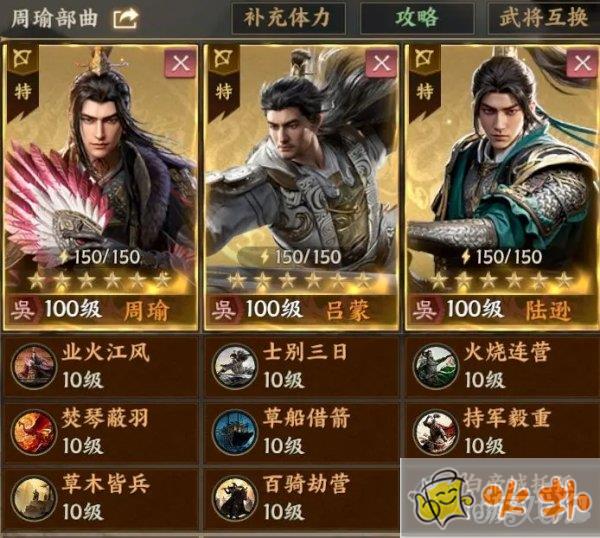Click 陆逊's 150/150 stamina indicator

(x=502, y=257)
